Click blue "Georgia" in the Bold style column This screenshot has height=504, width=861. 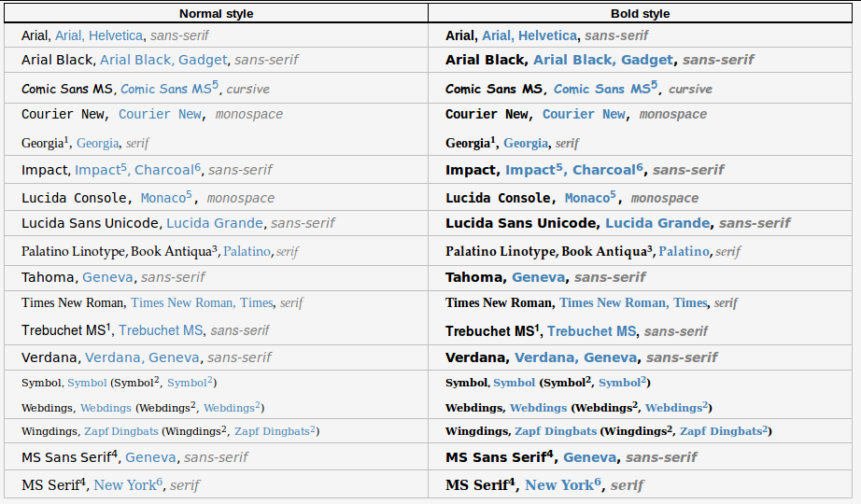pos(526,144)
